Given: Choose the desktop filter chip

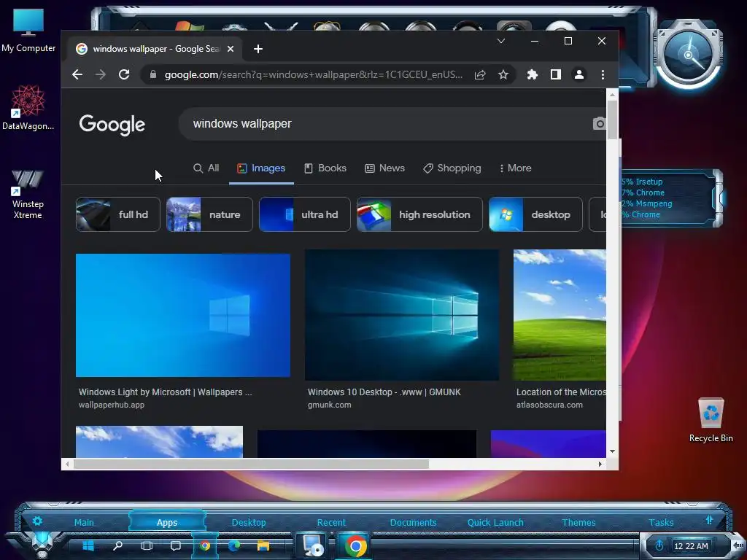Looking at the screenshot, I should (x=535, y=214).
